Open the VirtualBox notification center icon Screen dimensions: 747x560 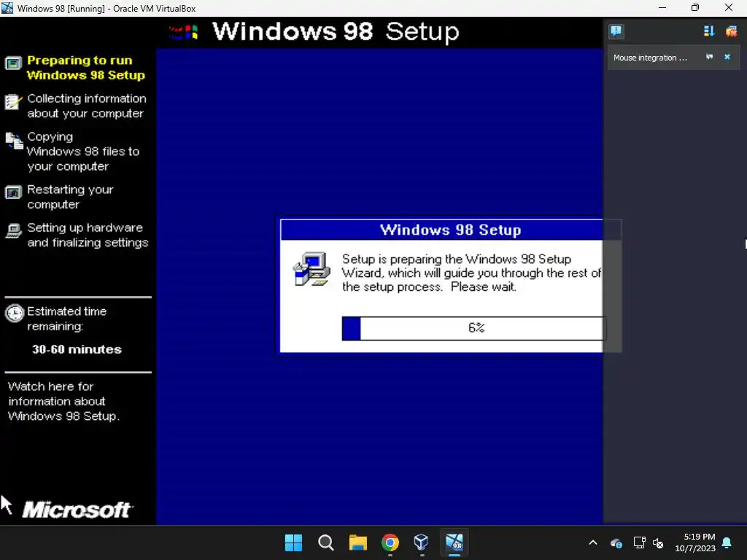pyautogui.click(x=616, y=31)
